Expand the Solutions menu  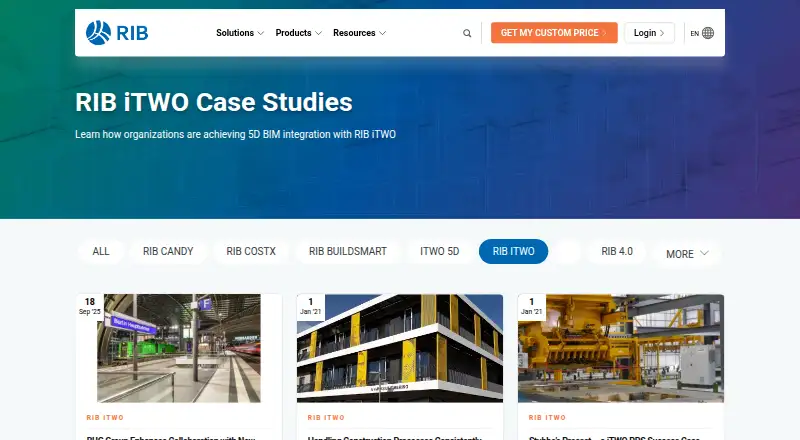pos(240,33)
